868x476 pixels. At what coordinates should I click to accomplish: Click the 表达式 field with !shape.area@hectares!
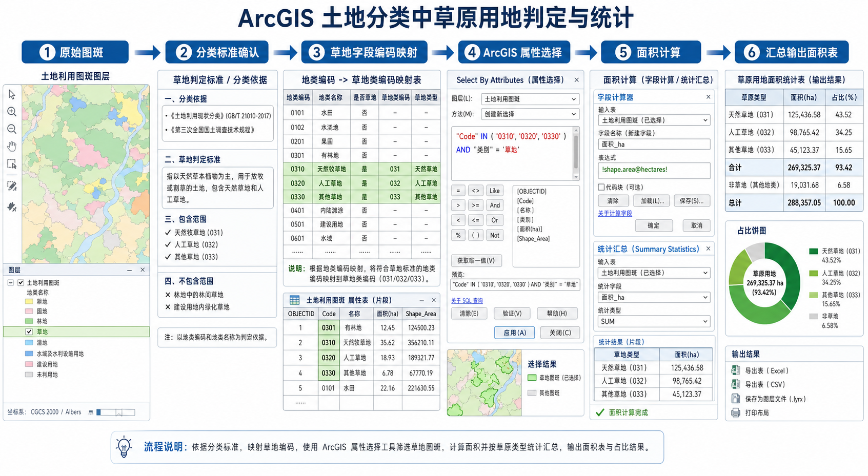click(x=654, y=170)
